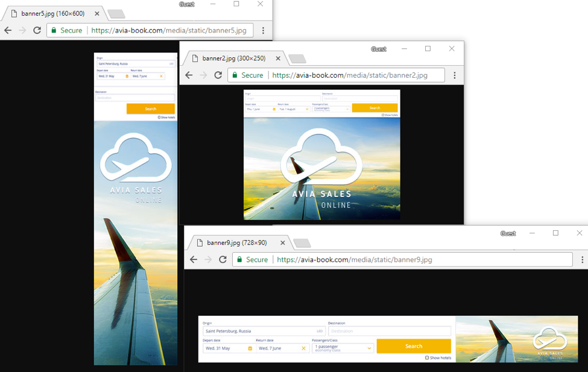588x372 pixels.
Task: Close the banner5.jpg tab
Action: pyautogui.click(x=96, y=13)
